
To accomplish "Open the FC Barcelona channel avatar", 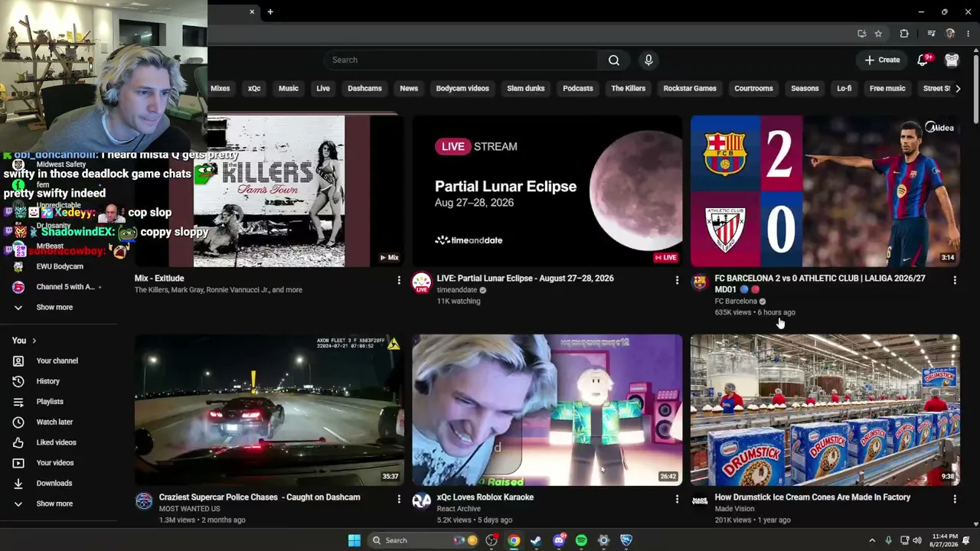I will pos(700,282).
